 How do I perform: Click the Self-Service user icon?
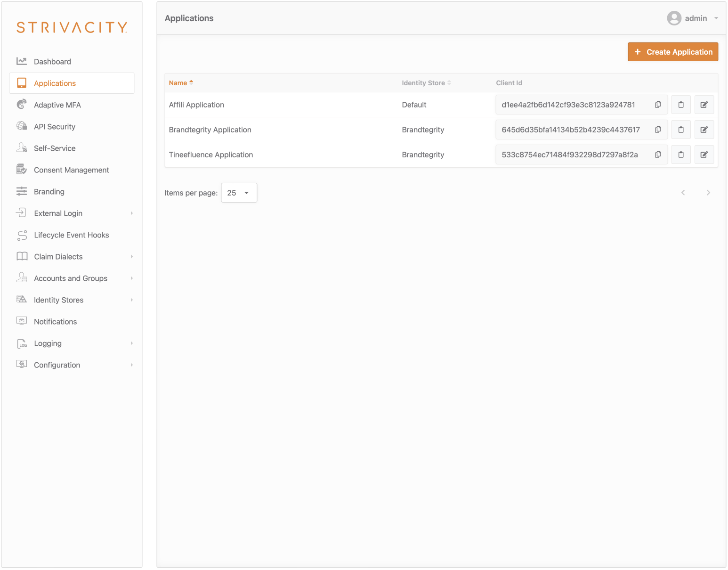(22, 148)
